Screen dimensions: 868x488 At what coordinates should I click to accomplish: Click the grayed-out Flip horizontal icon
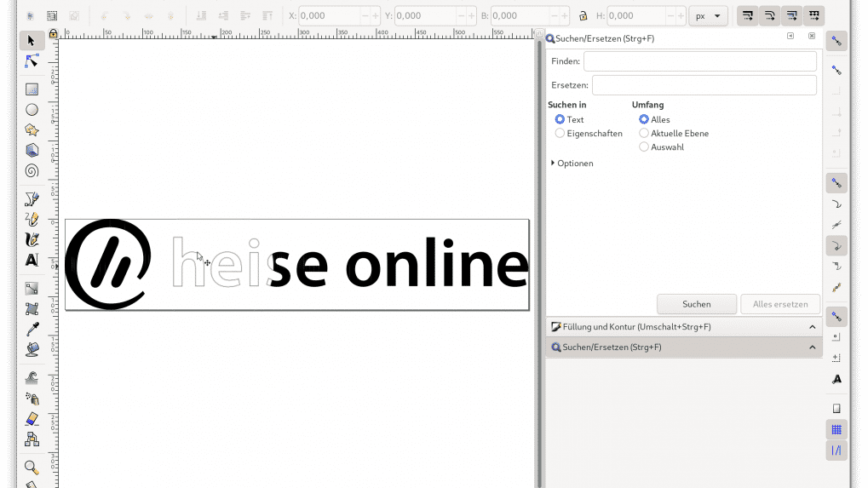[148, 16]
